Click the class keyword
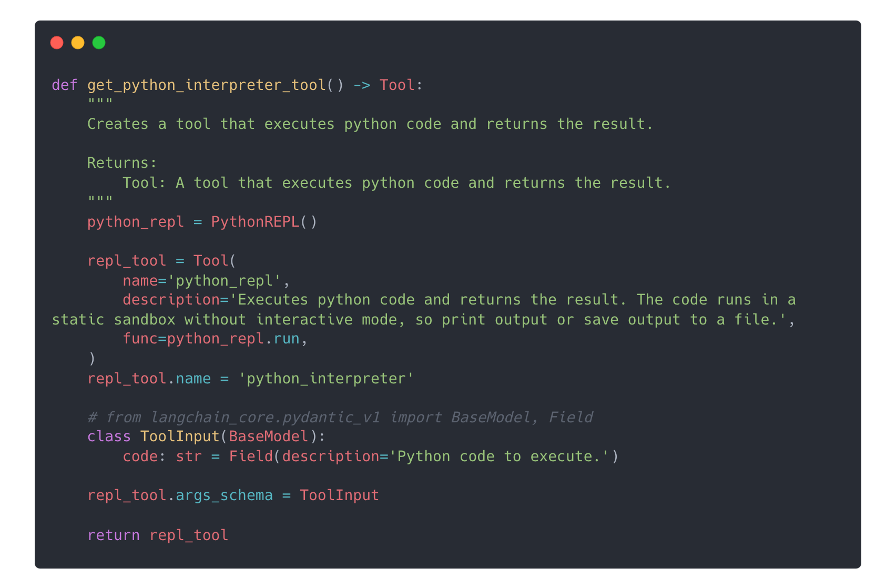896x588 pixels. coord(109,437)
